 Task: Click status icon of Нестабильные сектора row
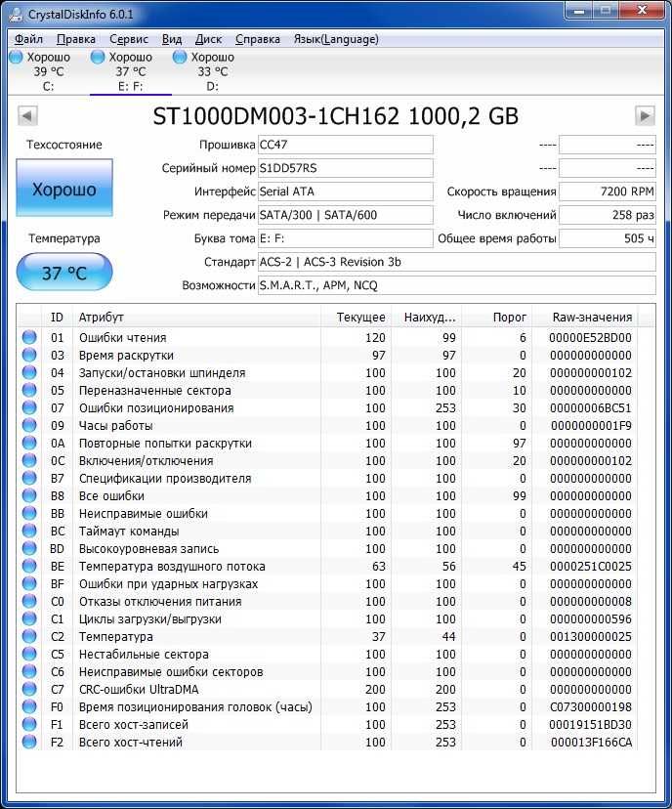(29, 654)
